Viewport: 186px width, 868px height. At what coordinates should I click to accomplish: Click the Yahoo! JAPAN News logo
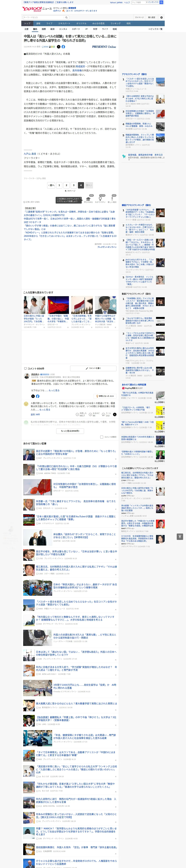point(37,9)
